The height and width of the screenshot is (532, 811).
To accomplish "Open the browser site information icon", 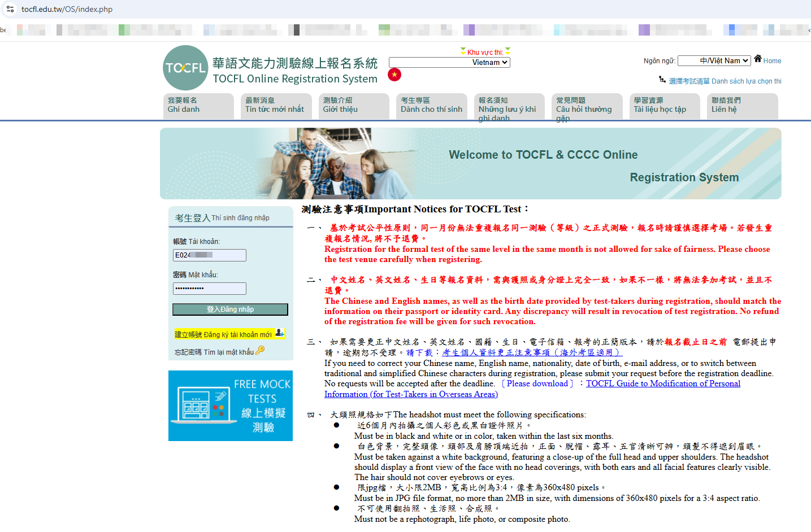I will 10,9.
